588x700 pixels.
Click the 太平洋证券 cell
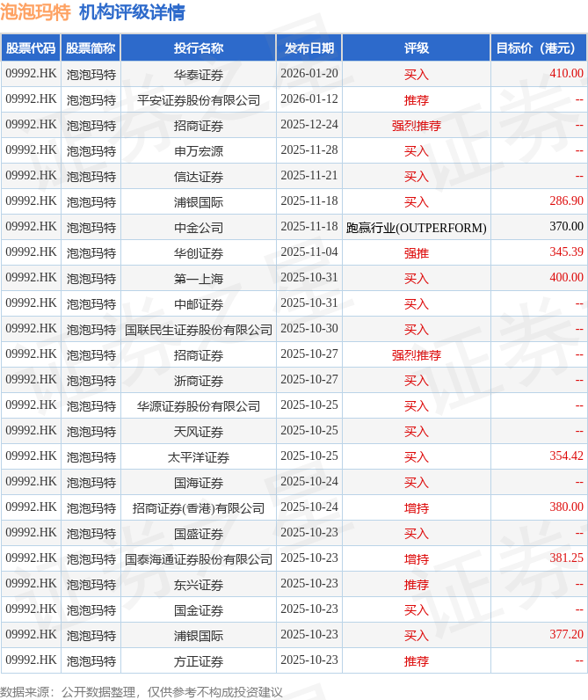click(199, 456)
